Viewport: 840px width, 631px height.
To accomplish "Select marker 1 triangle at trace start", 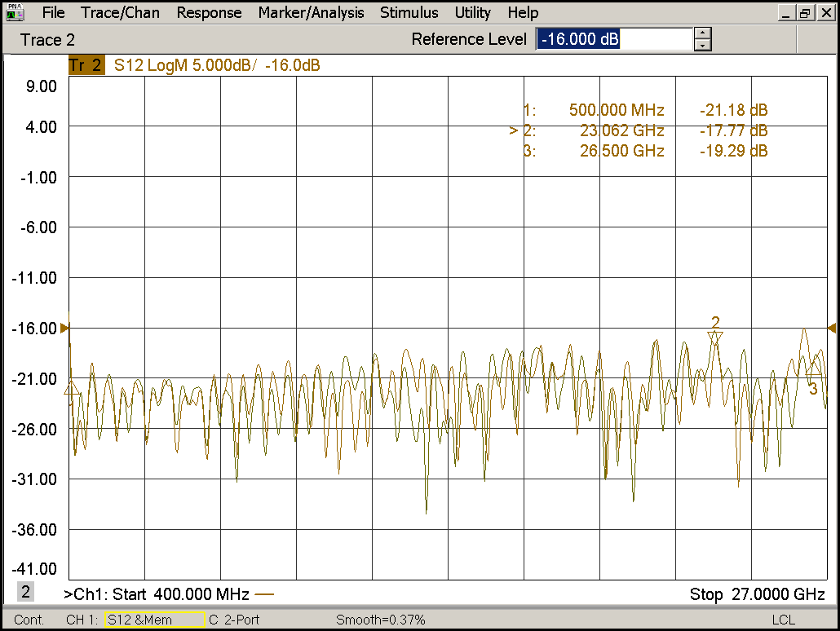I will [x=73, y=389].
